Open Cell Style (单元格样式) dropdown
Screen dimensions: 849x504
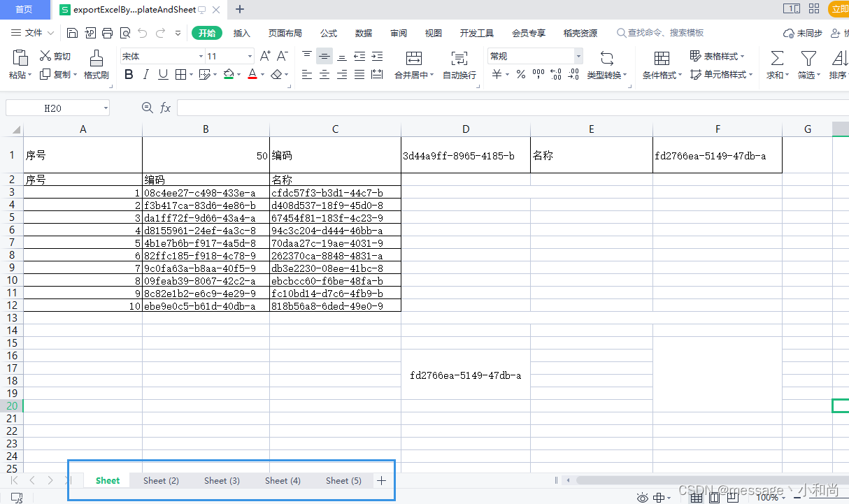coord(721,75)
